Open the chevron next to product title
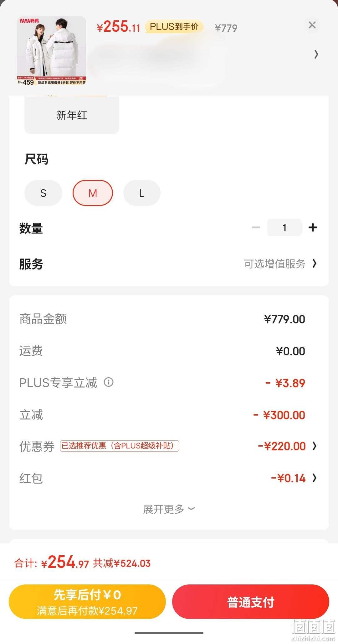The width and height of the screenshot is (338, 644). tap(316, 55)
